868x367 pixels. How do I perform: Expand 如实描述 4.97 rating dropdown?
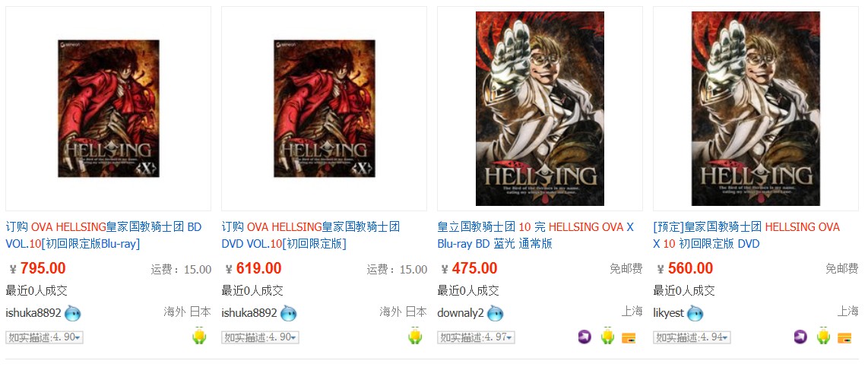pos(476,337)
